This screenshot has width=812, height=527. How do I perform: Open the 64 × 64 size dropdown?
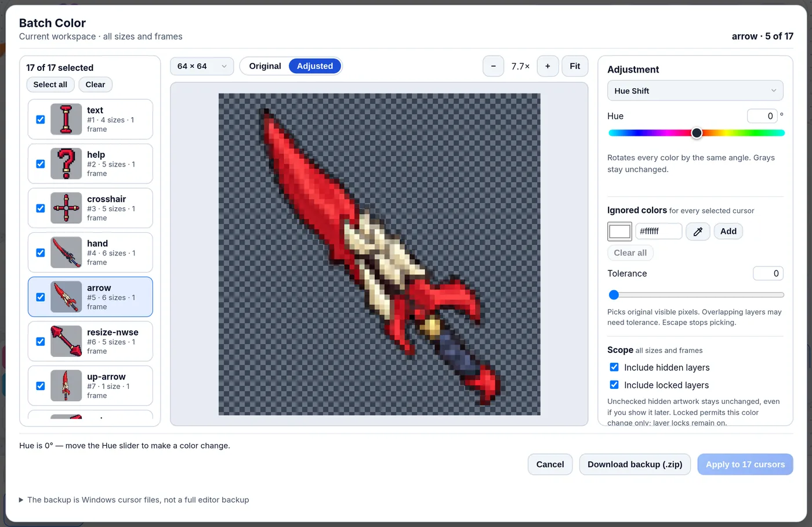202,66
